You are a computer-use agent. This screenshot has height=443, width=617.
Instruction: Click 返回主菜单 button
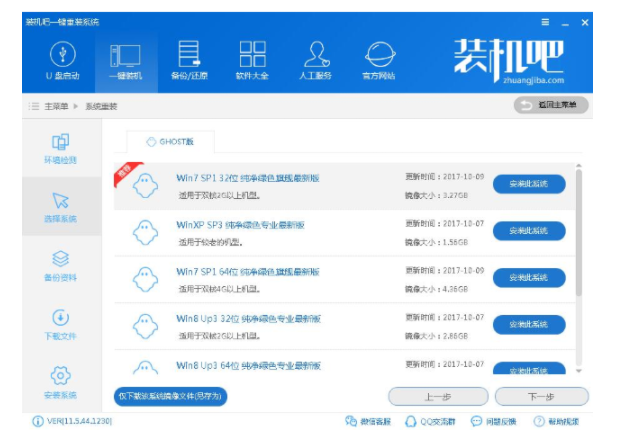(x=551, y=105)
